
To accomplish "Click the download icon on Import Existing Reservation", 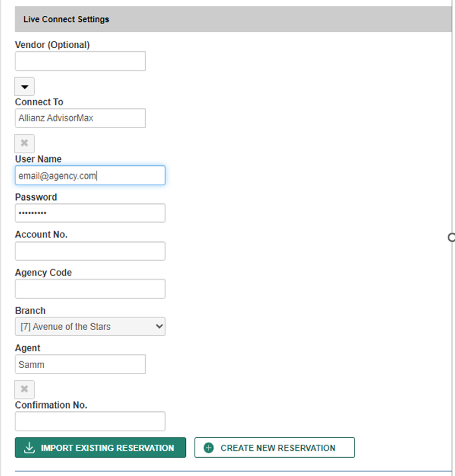I will [x=29, y=447].
